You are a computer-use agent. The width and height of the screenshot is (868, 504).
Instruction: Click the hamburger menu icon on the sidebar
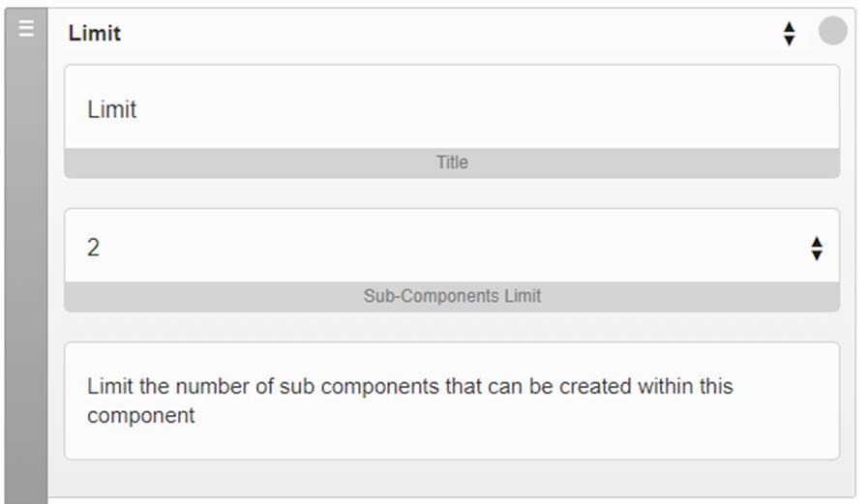tap(26, 28)
